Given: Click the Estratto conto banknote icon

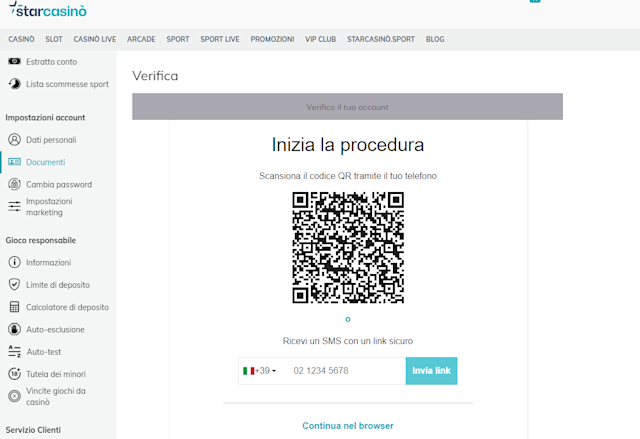Looking at the screenshot, I should [x=14, y=61].
